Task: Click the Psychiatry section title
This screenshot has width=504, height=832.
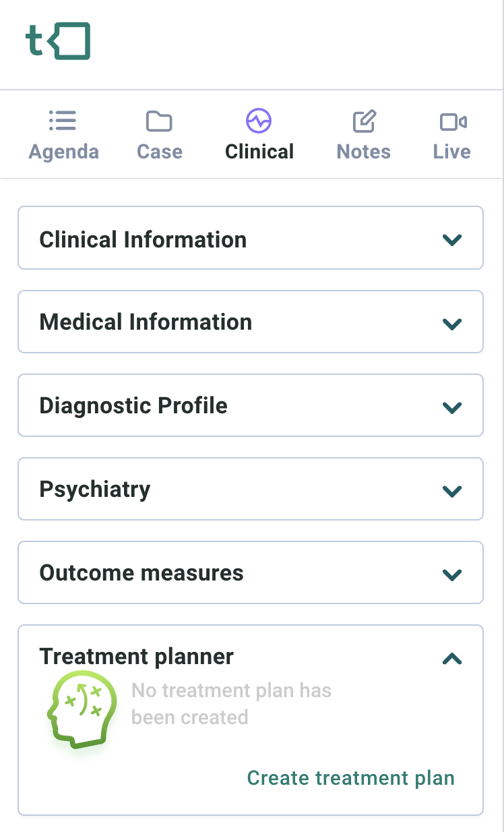Action: tap(95, 489)
